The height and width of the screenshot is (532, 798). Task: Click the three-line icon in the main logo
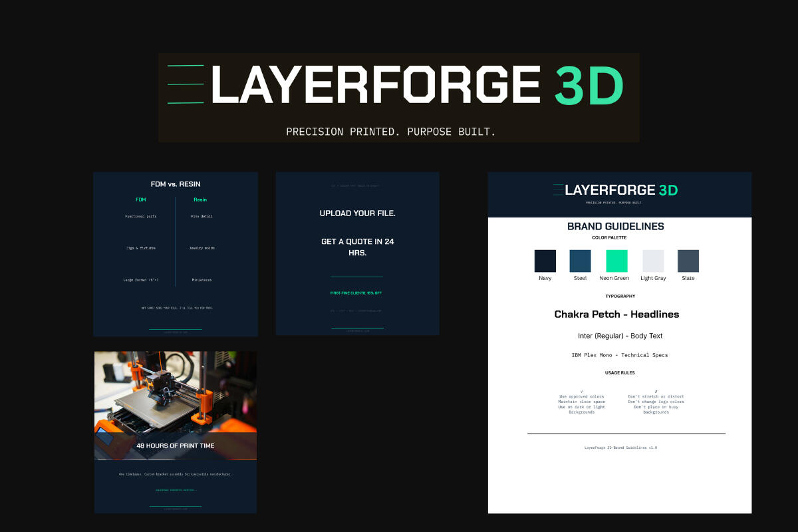186,84
